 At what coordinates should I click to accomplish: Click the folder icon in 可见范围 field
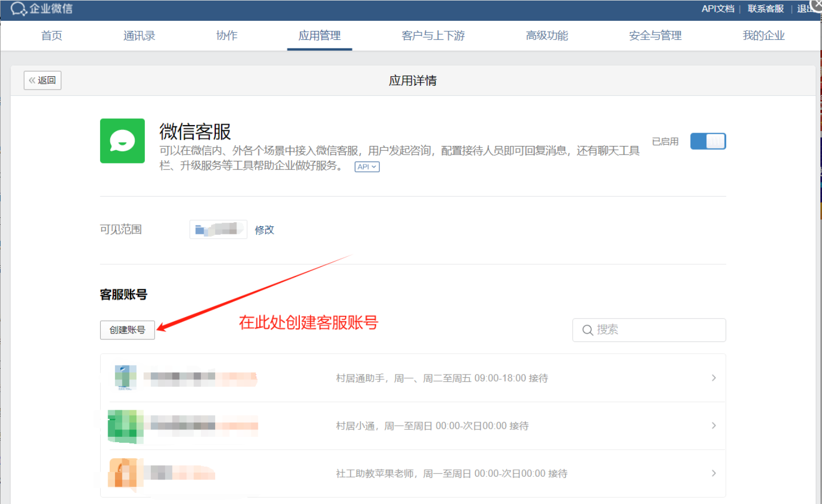(x=200, y=230)
